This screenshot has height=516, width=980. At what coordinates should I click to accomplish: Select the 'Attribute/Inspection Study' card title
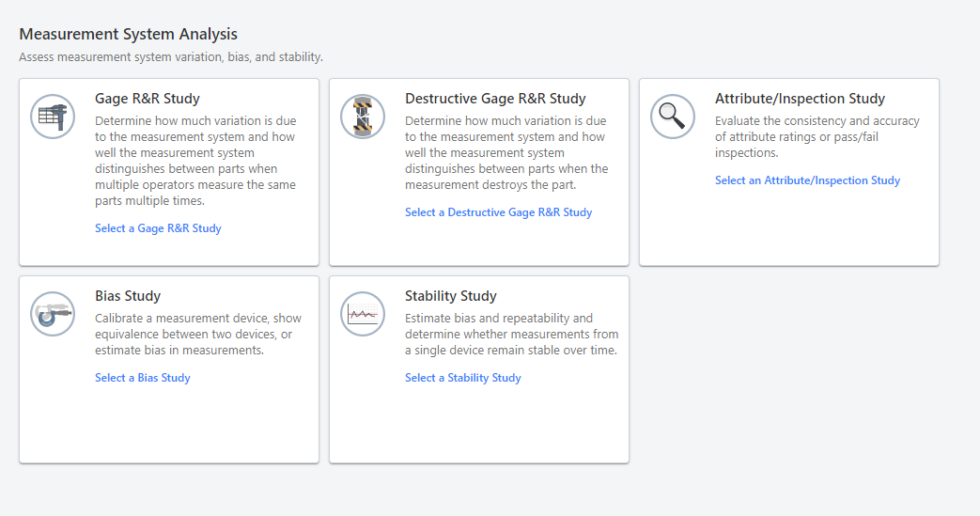[x=800, y=99]
